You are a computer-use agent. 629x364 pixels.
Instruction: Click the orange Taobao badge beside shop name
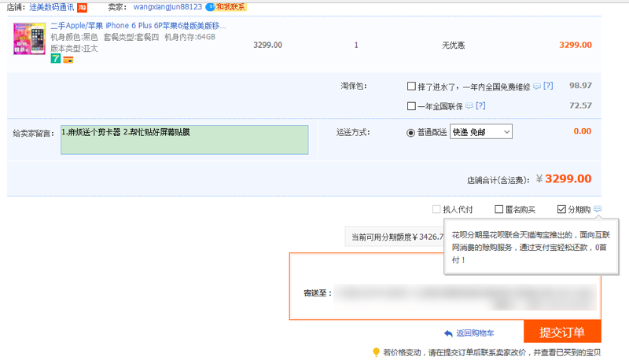(82, 7)
